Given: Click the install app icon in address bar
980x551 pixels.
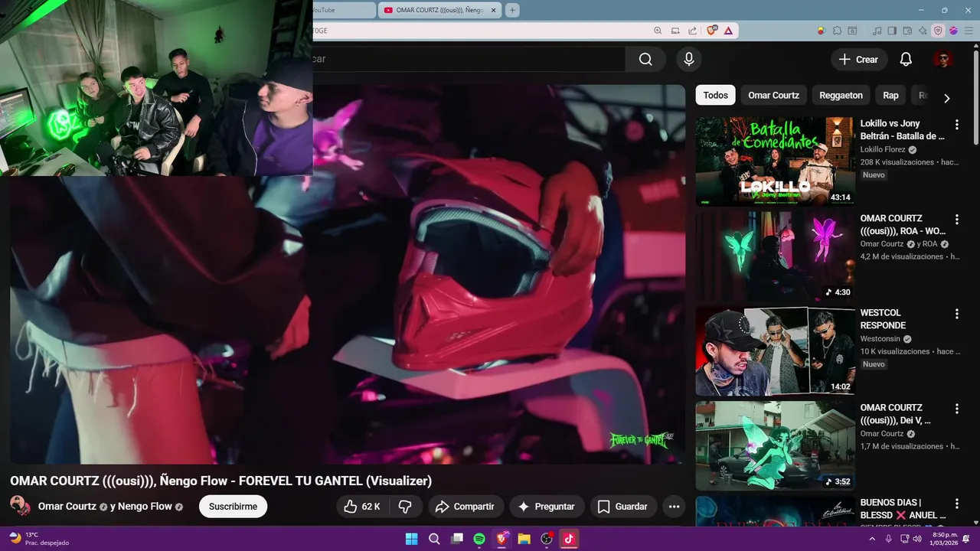Looking at the screenshot, I should tap(675, 31).
